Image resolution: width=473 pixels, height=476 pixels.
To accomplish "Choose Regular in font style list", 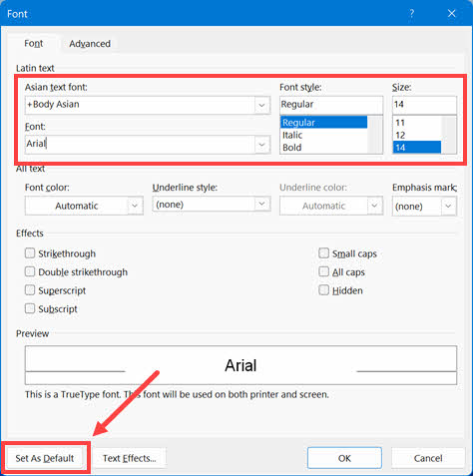I will [x=323, y=123].
